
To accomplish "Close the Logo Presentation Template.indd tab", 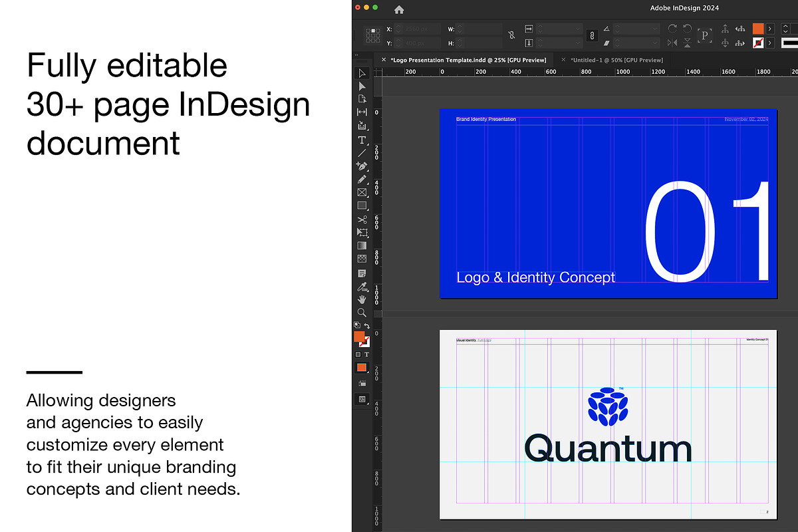I will [x=383, y=60].
